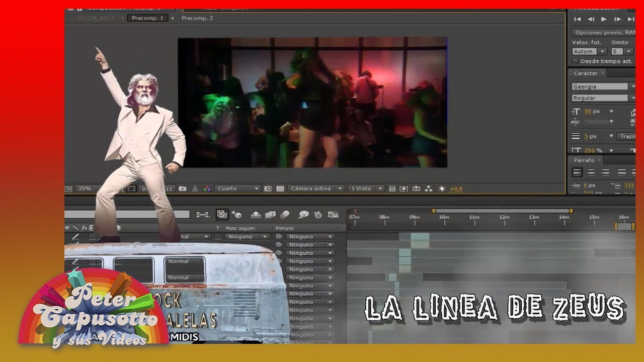Click the Brainstorm icon
The width and height of the screenshot is (644, 362).
click(x=303, y=215)
